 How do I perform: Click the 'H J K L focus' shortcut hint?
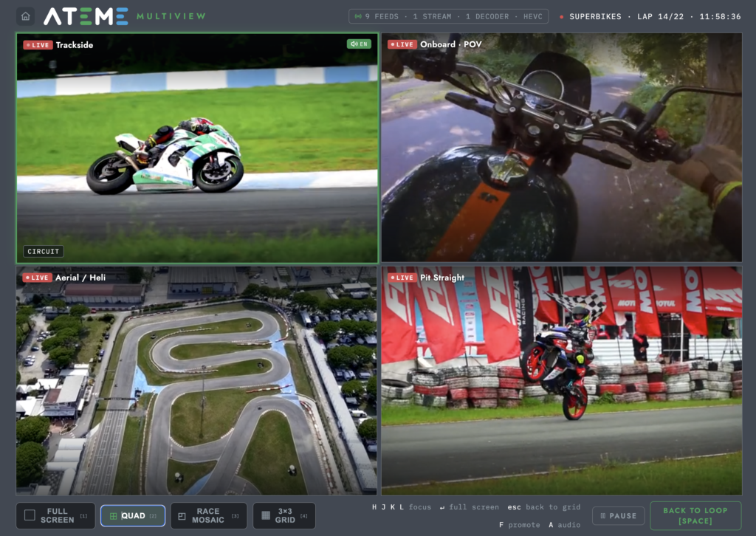[401, 507]
